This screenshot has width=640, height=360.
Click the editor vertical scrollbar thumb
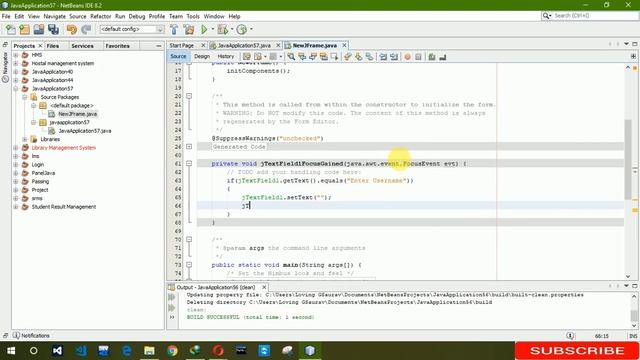(x=628, y=159)
